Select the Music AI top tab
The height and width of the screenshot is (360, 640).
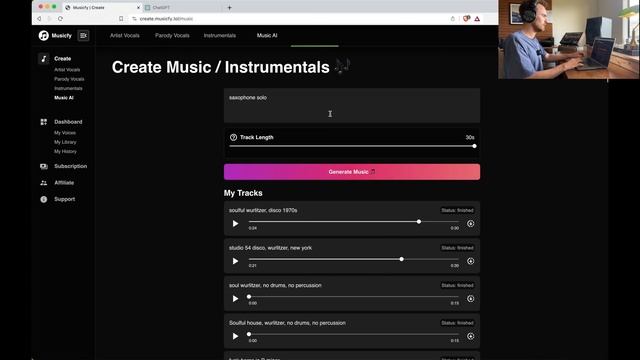(267, 36)
